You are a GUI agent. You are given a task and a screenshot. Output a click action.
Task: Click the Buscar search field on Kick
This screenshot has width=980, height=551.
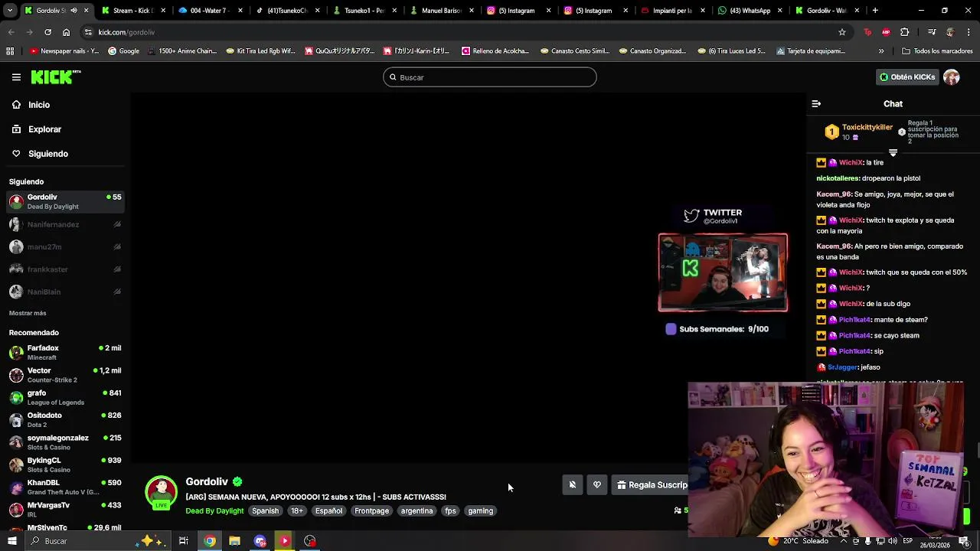(490, 77)
